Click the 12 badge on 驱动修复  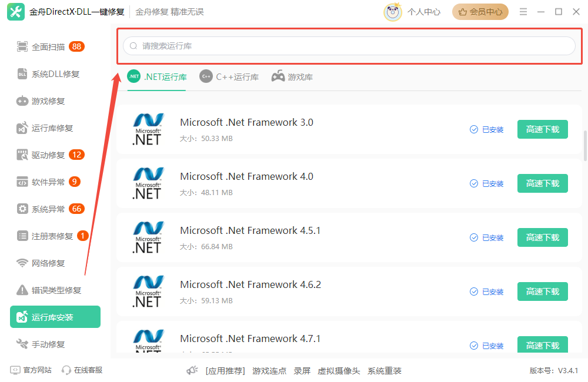(76, 155)
